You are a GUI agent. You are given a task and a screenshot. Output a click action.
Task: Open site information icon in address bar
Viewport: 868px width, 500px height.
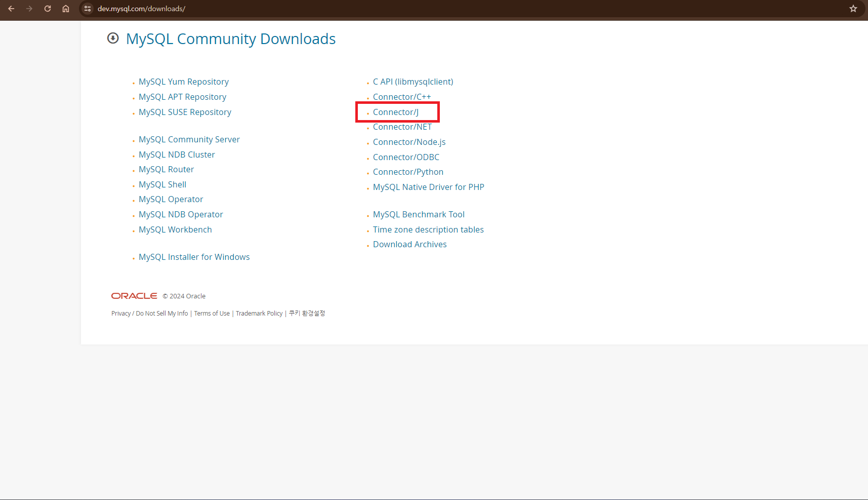tap(88, 9)
